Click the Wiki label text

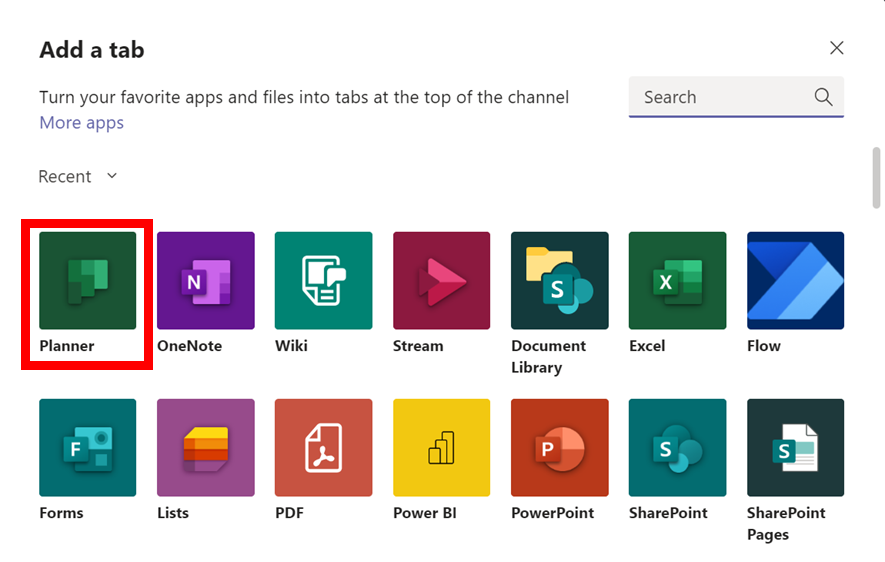(291, 346)
